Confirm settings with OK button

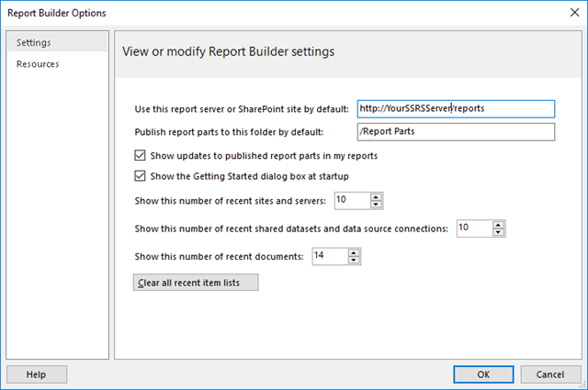[483, 374]
